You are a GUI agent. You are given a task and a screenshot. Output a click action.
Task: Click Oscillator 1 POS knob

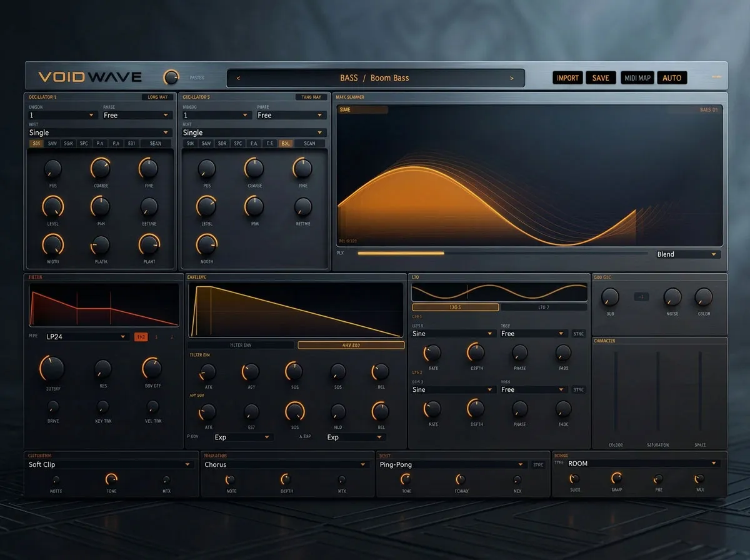point(52,169)
